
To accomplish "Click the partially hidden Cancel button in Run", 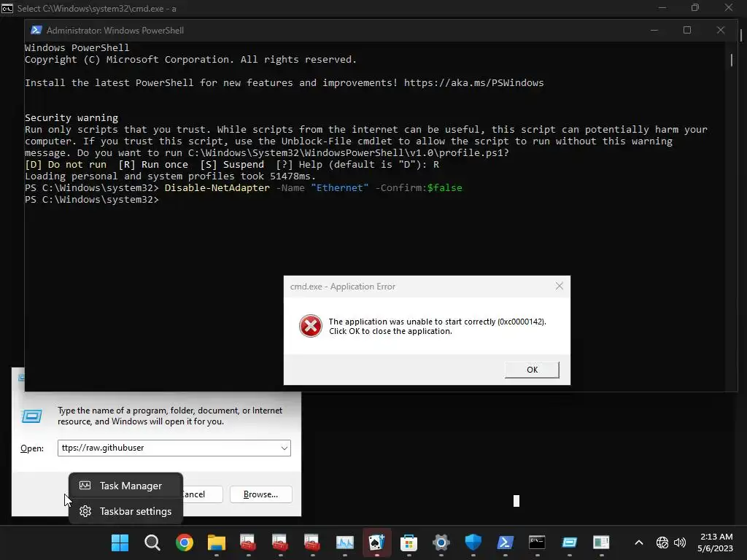I will (x=202, y=494).
